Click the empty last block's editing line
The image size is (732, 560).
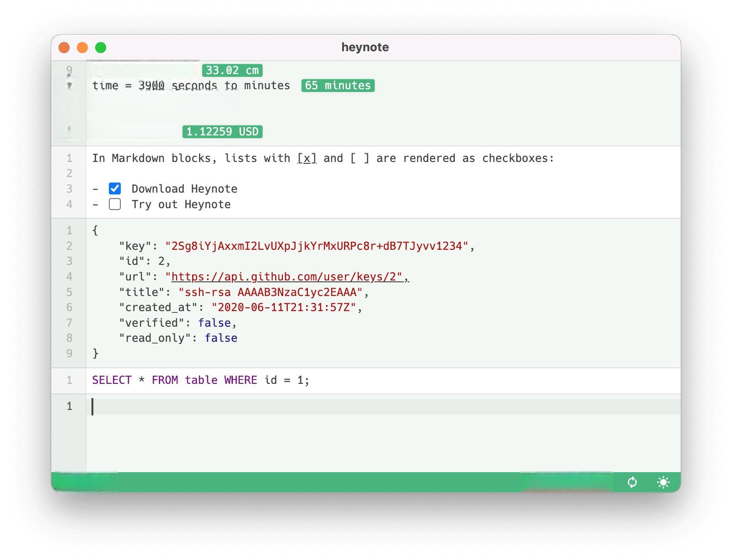click(383, 407)
